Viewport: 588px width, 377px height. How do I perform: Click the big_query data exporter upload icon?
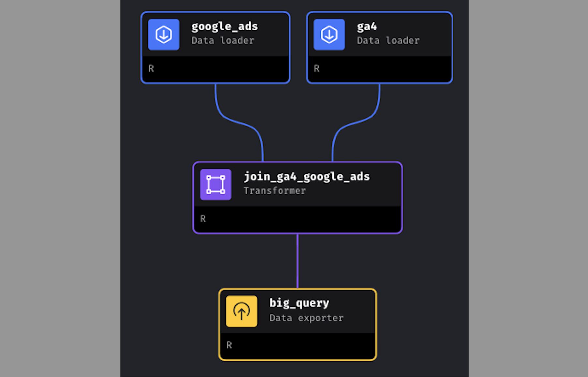242,311
